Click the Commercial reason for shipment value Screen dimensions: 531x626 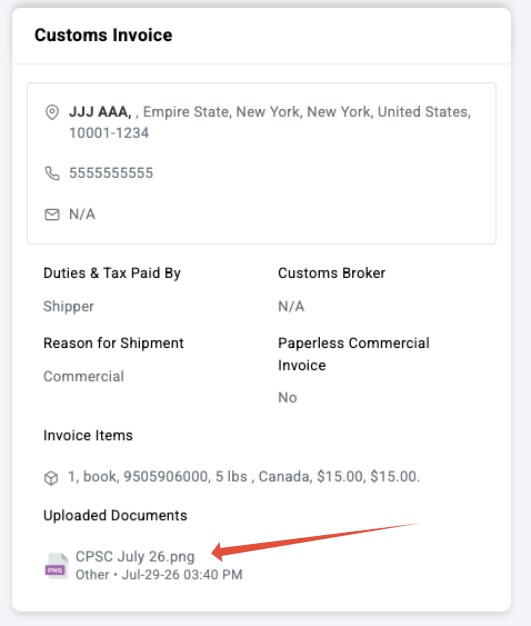pos(83,376)
